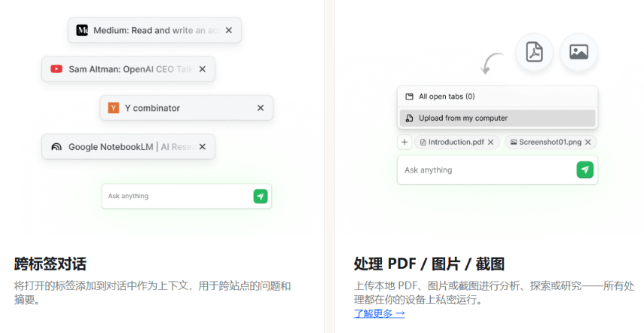
Task: Click the YouTube icon on Sam Altman tab
Action: click(x=56, y=69)
